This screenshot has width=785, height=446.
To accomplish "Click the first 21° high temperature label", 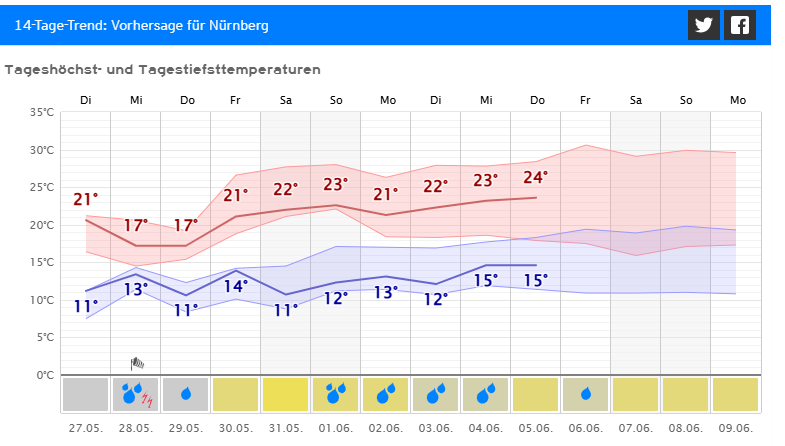I will click(86, 199).
